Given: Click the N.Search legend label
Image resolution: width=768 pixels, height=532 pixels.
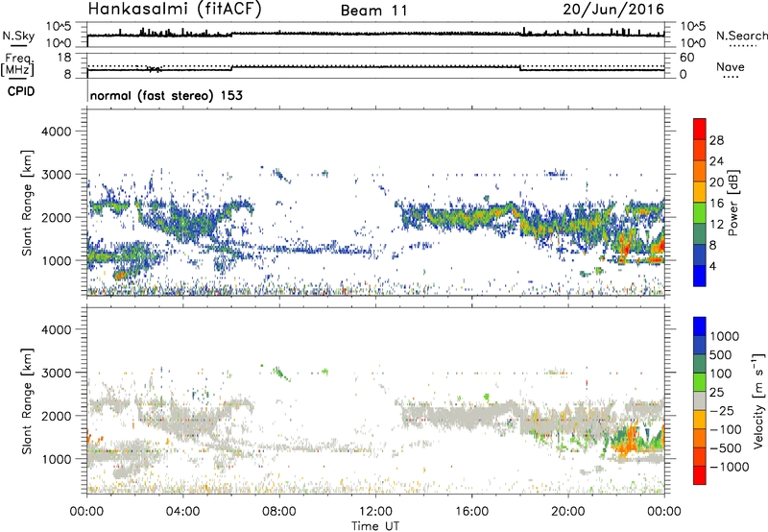Looking at the screenshot, I should pos(741,36).
